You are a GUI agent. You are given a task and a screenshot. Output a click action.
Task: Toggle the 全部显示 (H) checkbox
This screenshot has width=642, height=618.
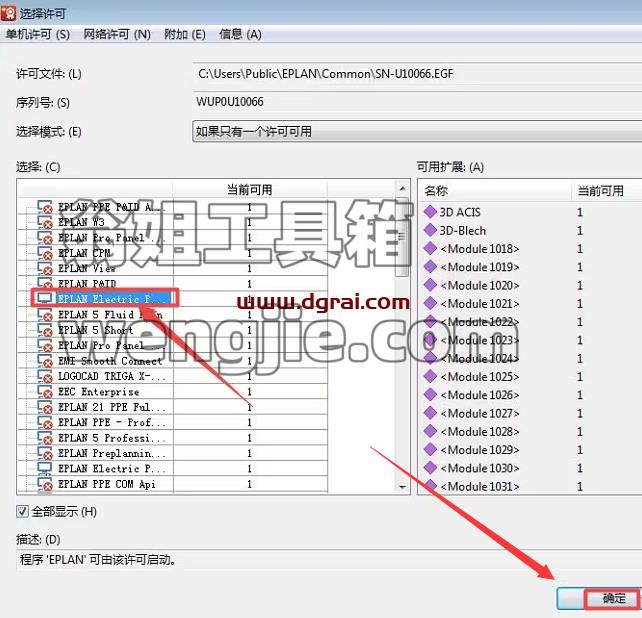point(22,512)
